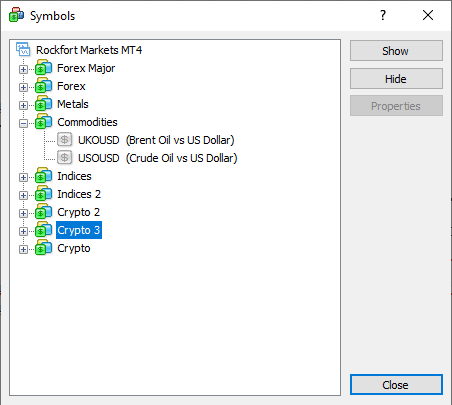452x405 pixels.
Task: Expand the Indices 2 group
Action: point(23,195)
